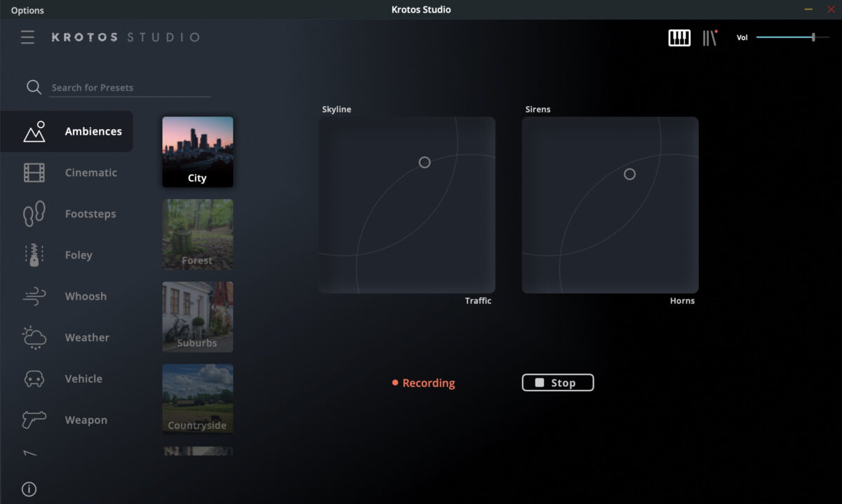The image size is (842, 504).
Task: Open the Options menu
Action: (x=27, y=11)
